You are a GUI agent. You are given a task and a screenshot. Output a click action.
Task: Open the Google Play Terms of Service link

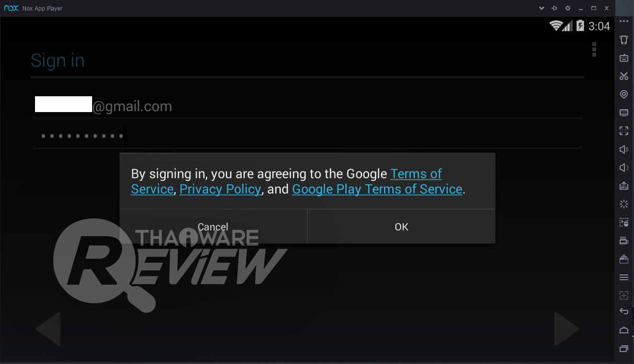click(377, 189)
